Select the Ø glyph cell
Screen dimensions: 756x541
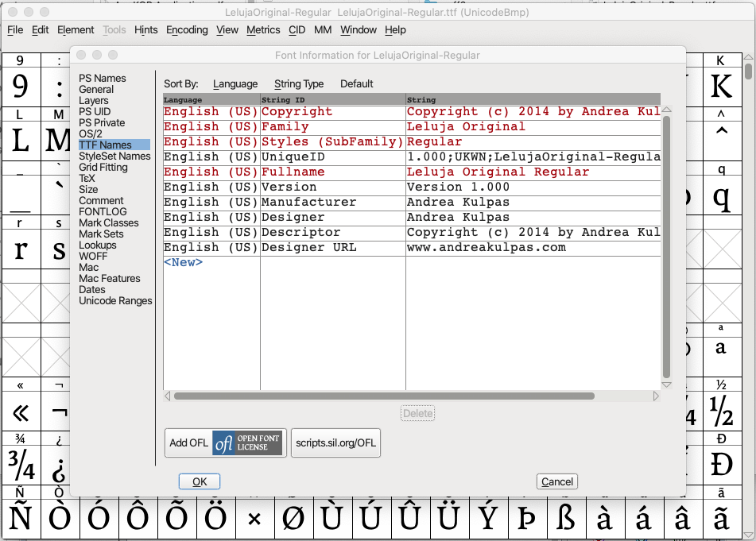tap(293, 519)
